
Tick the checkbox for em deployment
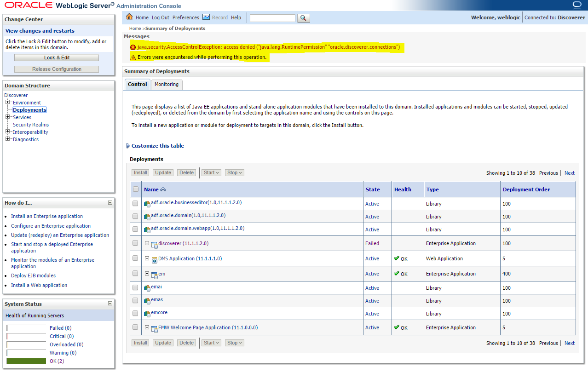click(135, 273)
